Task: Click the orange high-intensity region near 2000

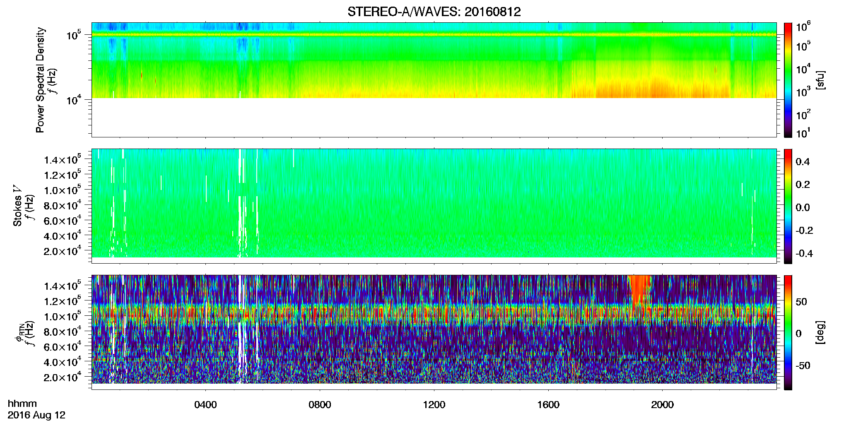Action: tap(658, 88)
